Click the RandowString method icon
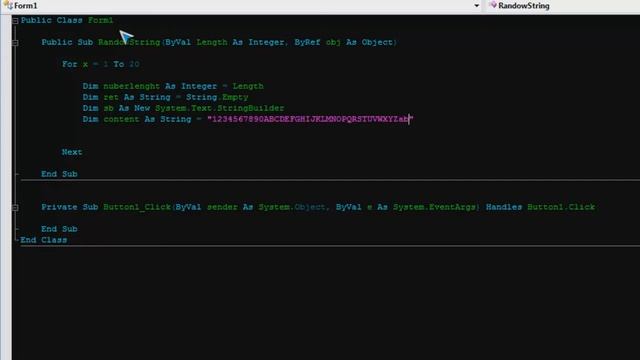This screenshot has width=640, height=360. [493, 5]
